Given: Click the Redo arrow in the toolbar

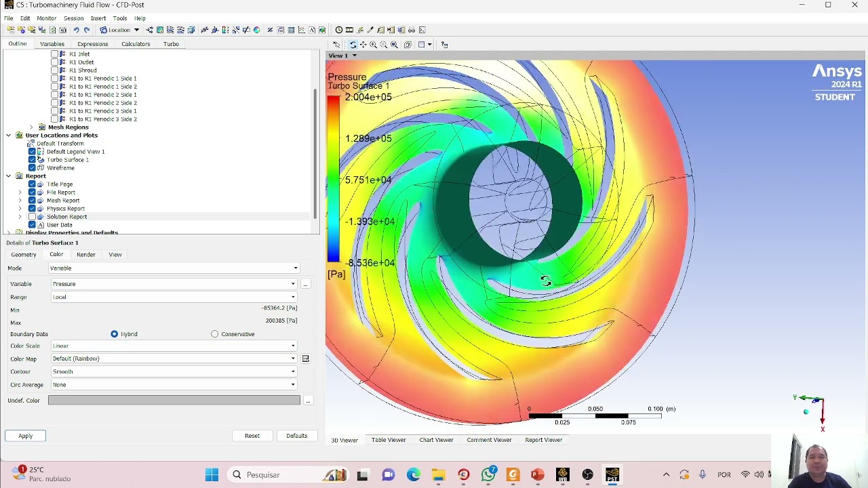Looking at the screenshot, I should click(x=86, y=30).
